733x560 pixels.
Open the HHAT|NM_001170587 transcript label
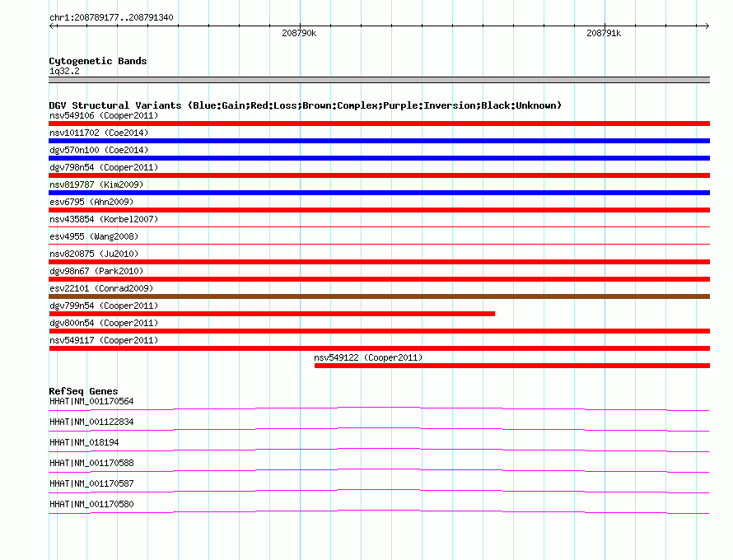91,483
